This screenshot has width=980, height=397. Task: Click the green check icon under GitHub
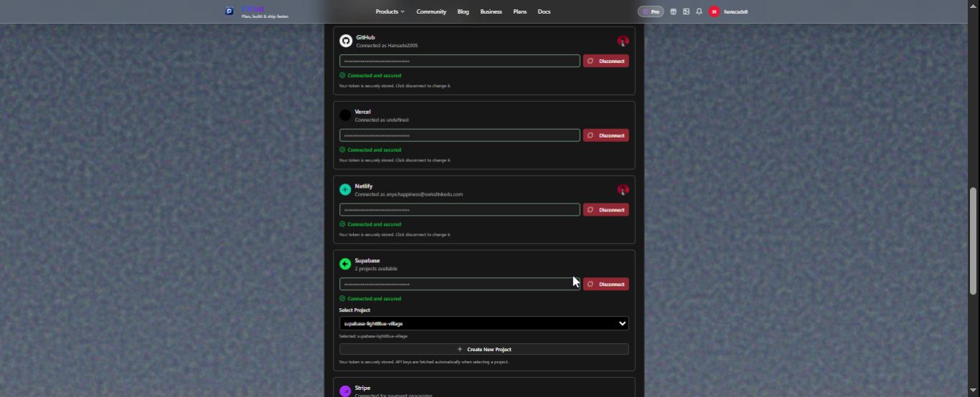click(342, 75)
